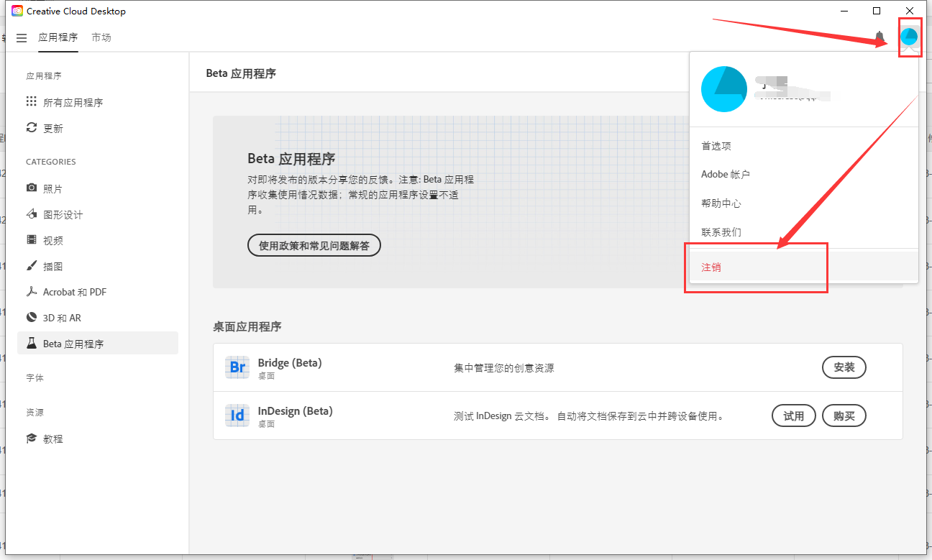Click the Acrobat icon in sidebar
This screenshot has height=560, width=932.
point(32,292)
